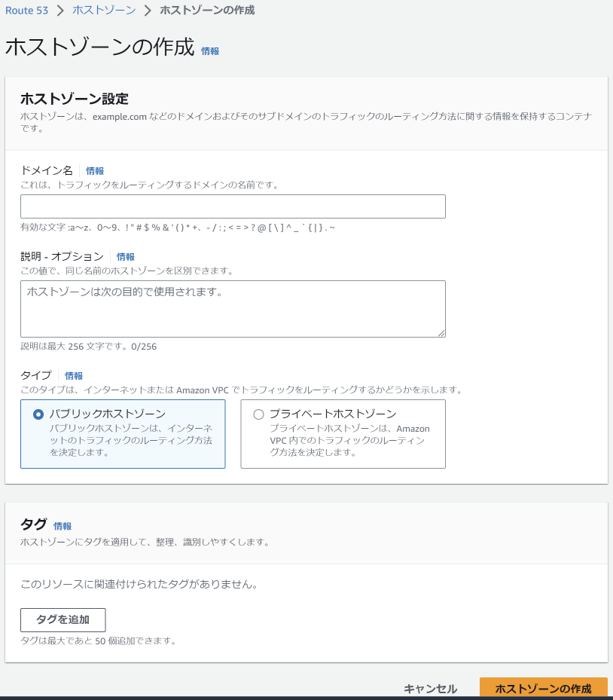The height and width of the screenshot is (700, 613).
Task: Click 情報 link next to page title
Action: pos(210,51)
